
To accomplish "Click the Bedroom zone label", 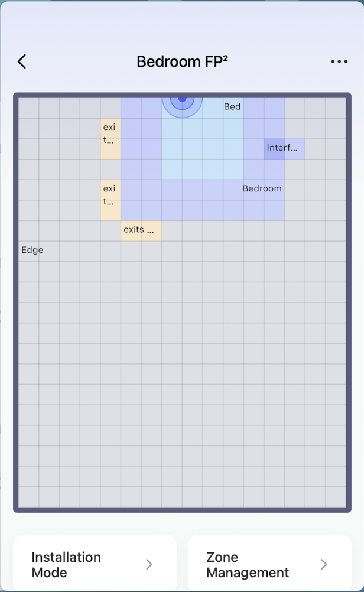I will pyautogui.click(x=262, y=188).
